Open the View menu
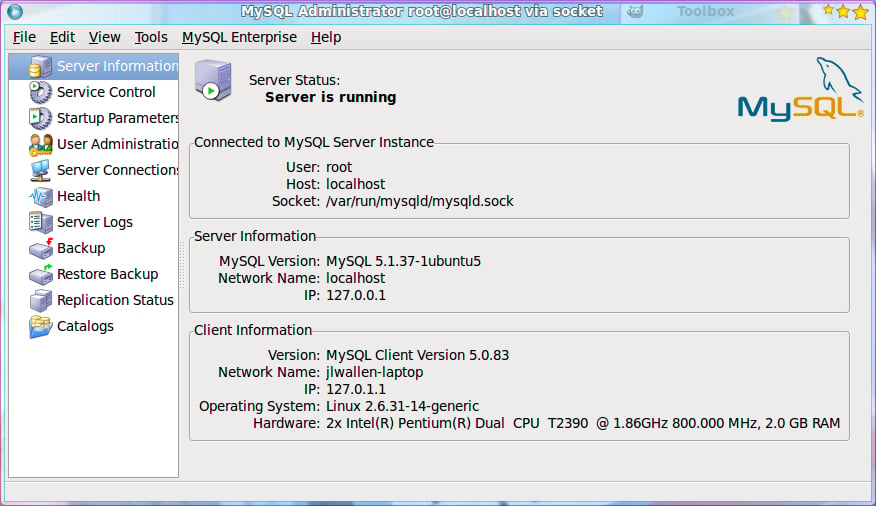The height and width of the screenshot is (506, 876). tap(104, 37)
